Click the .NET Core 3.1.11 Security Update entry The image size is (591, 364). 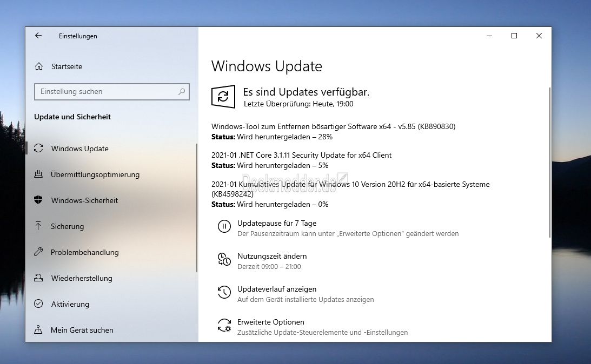(x=301, y=155)
